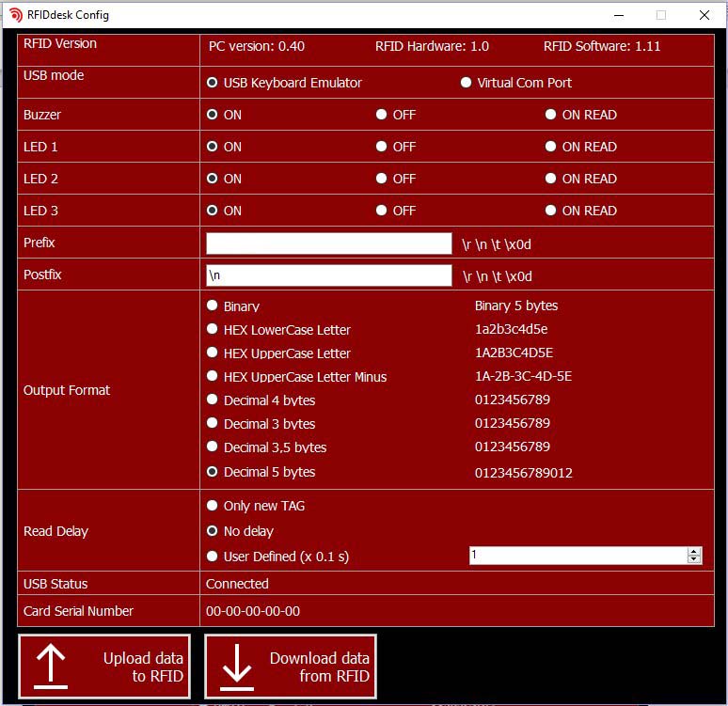This screenshot has width=728, height=706.
Task: Click the Connected USB status text
Action: coord(237,584)
